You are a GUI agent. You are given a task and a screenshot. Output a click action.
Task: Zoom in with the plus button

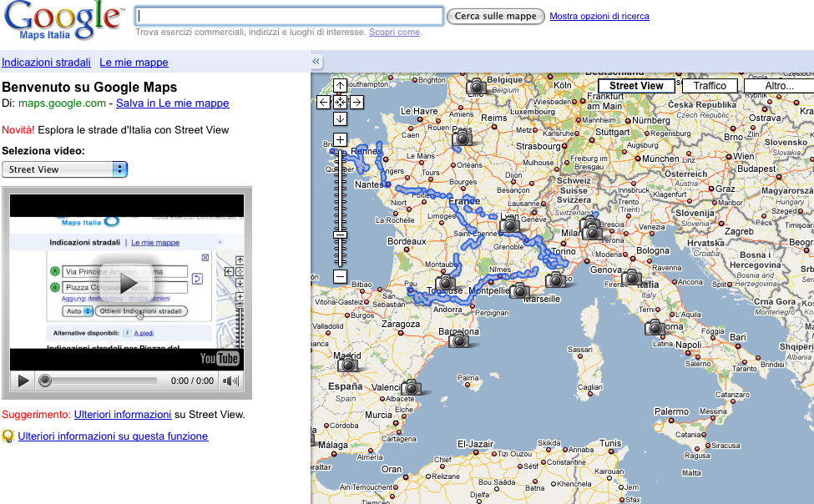pyautogui.click(x=340, y=139)
